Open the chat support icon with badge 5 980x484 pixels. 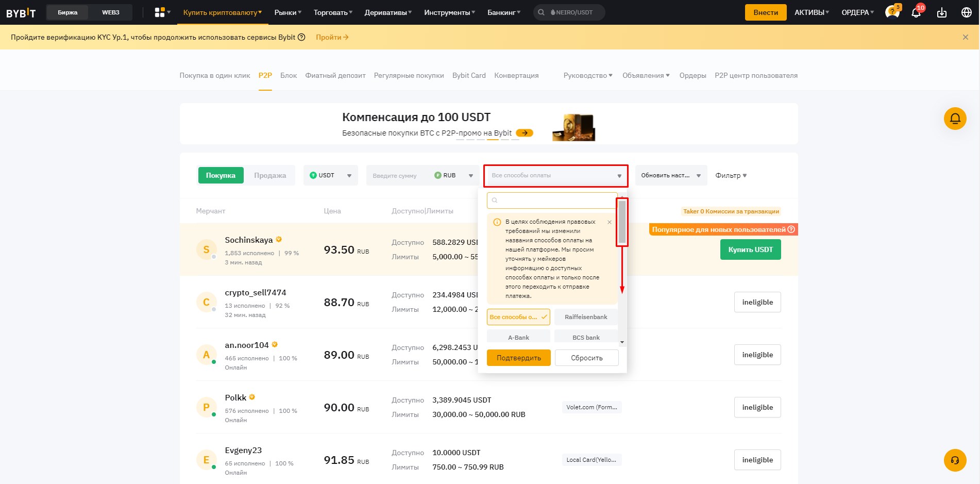(x=892, y=12)
